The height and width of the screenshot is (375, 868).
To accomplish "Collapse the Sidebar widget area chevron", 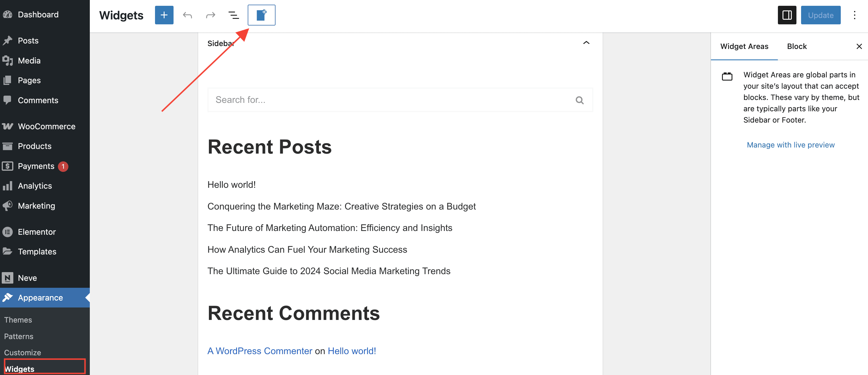I will (x=586, y=43).
